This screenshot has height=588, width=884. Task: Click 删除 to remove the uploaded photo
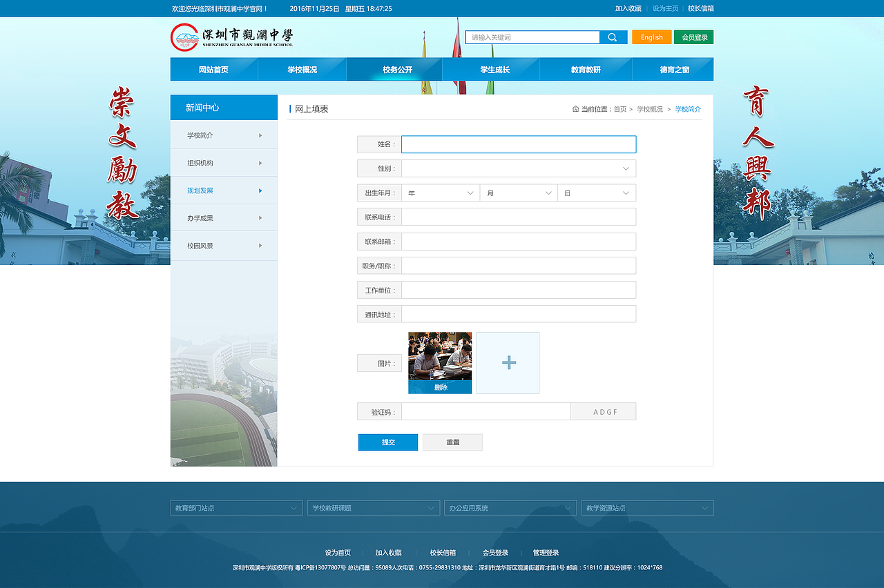(440, 388)
